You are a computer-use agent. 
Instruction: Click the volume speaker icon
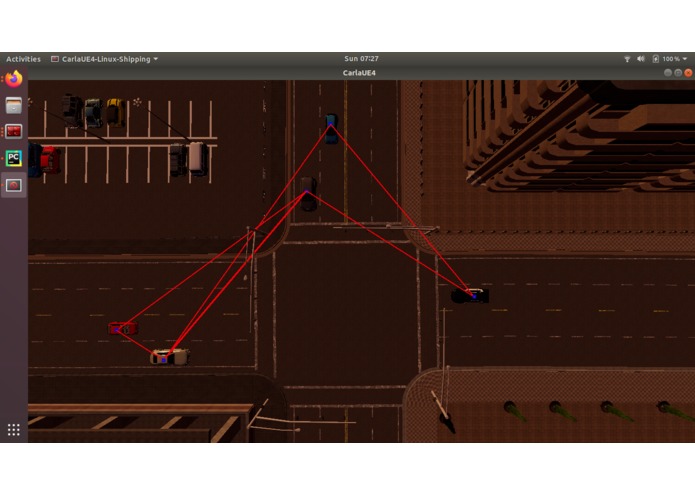pyautogui.click(x=641, y=59)
